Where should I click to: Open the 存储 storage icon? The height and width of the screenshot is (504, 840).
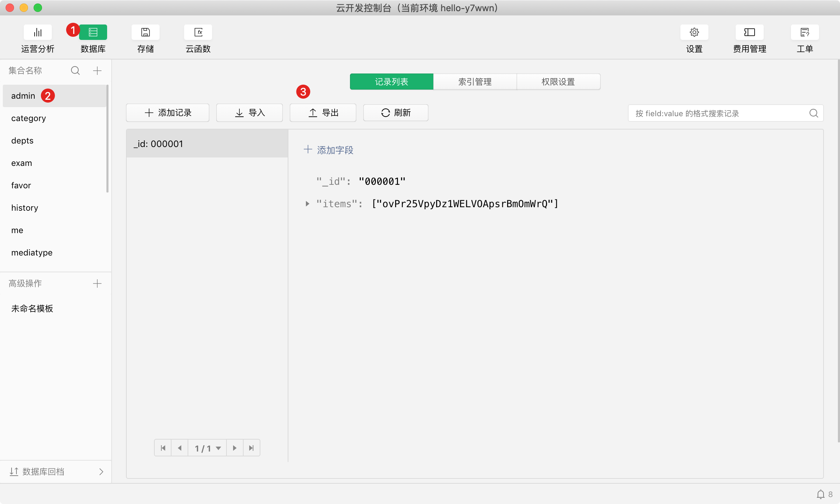point(145,33)
